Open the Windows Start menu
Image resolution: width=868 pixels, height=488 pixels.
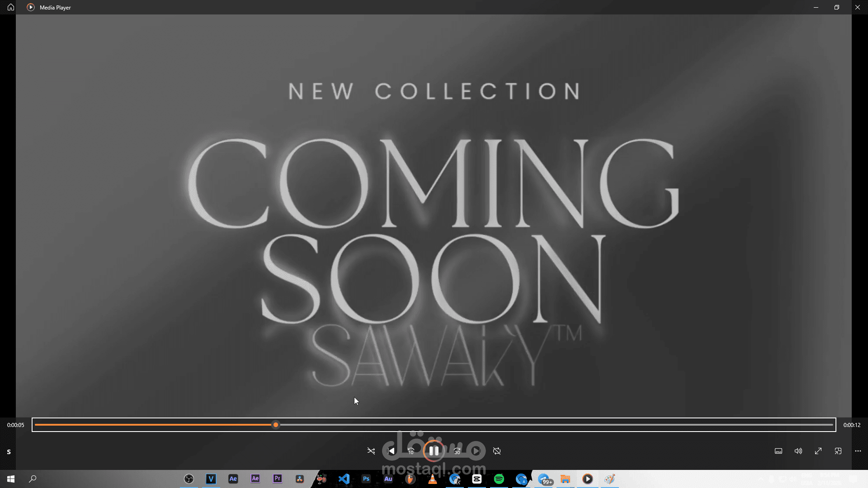point(11,479)
